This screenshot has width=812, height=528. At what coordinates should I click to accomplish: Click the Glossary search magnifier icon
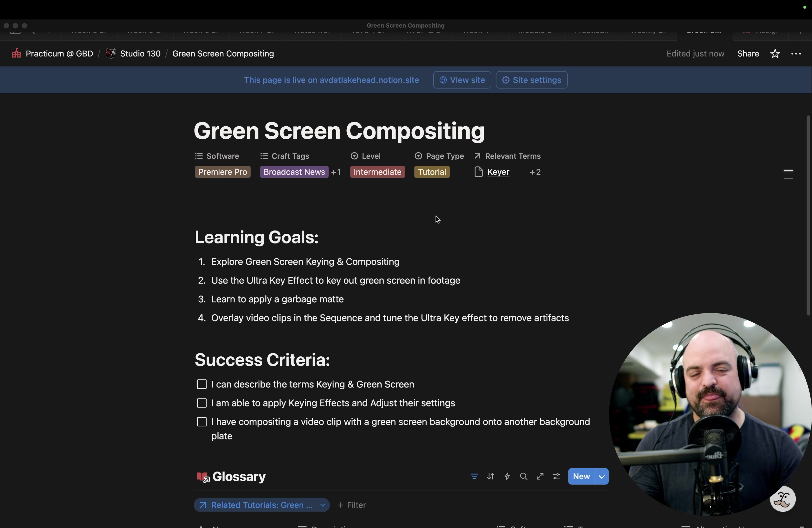pyautogui.click(x=523, y=476)
